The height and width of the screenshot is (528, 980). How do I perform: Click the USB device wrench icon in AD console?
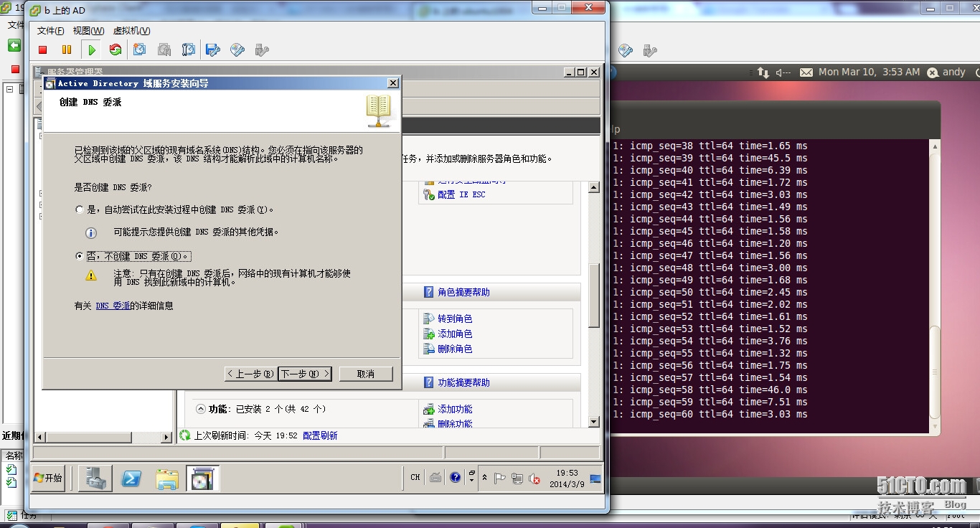point(262,49)
